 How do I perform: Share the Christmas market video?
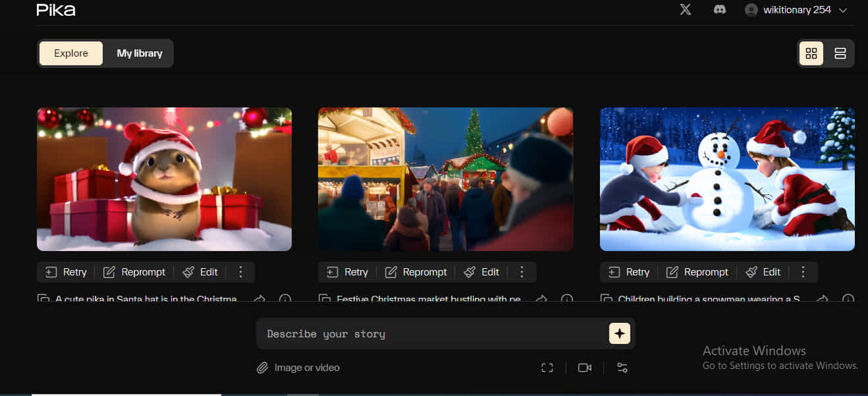541,300
